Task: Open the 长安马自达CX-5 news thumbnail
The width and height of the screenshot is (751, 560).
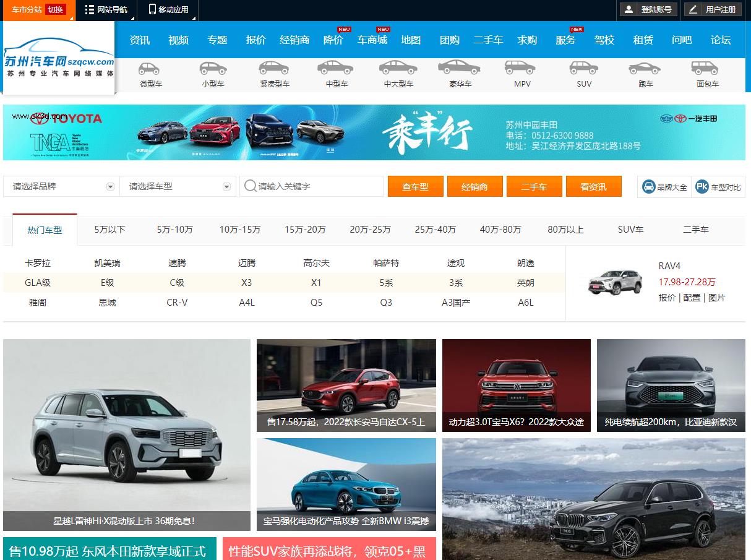Action: coord(346,386)
